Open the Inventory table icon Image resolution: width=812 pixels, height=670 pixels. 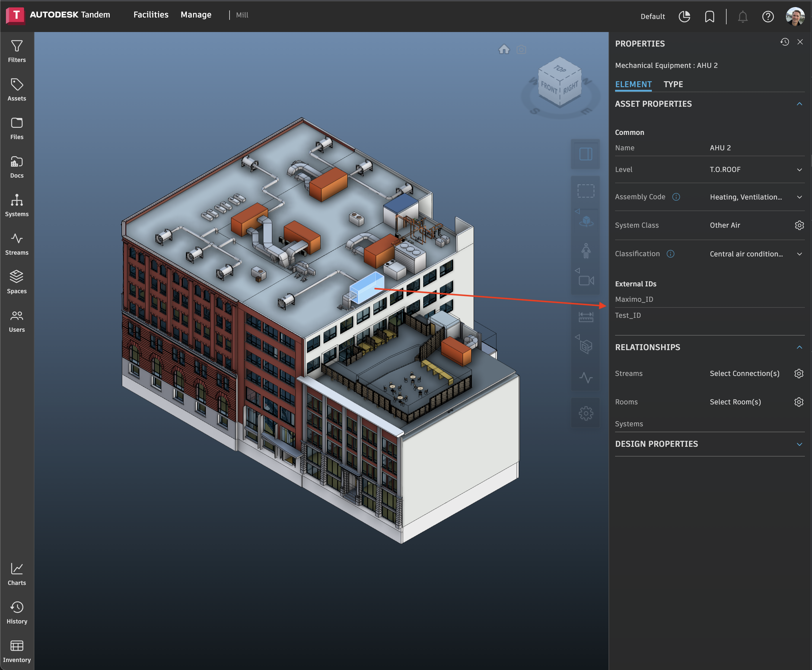pyautogui.click(x=17, y=651)
